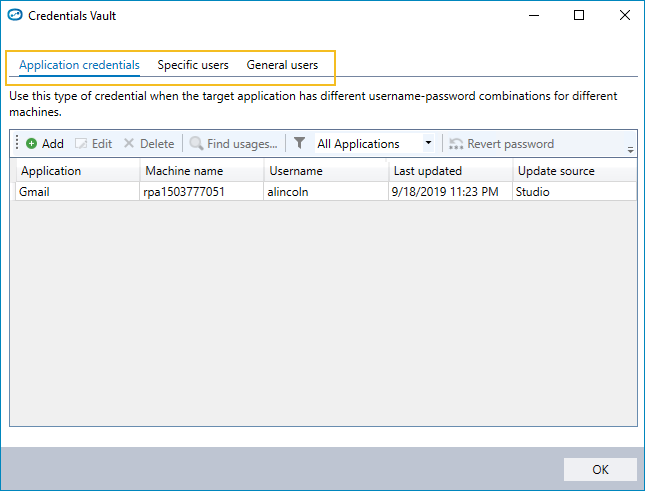
Task: Maximize the Credentials Vault window
Action: click(x=579, y=16)
